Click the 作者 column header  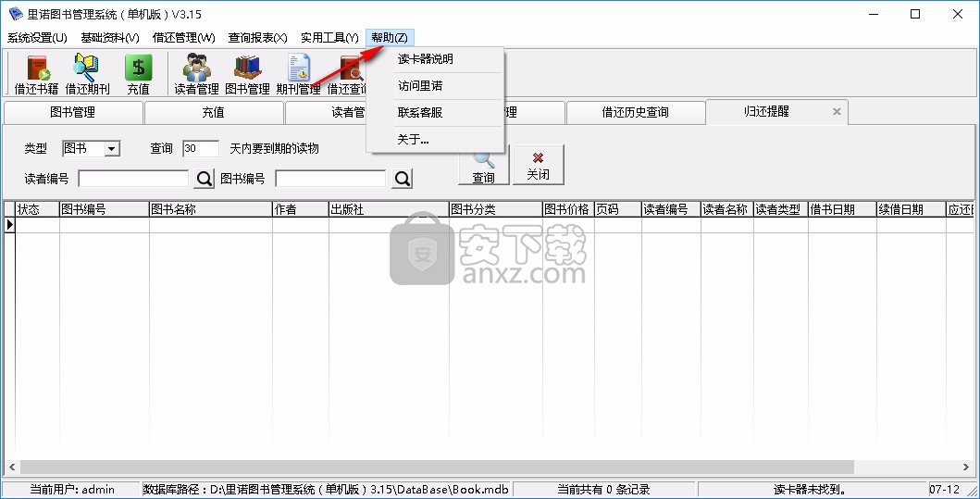tap(301, 209)
